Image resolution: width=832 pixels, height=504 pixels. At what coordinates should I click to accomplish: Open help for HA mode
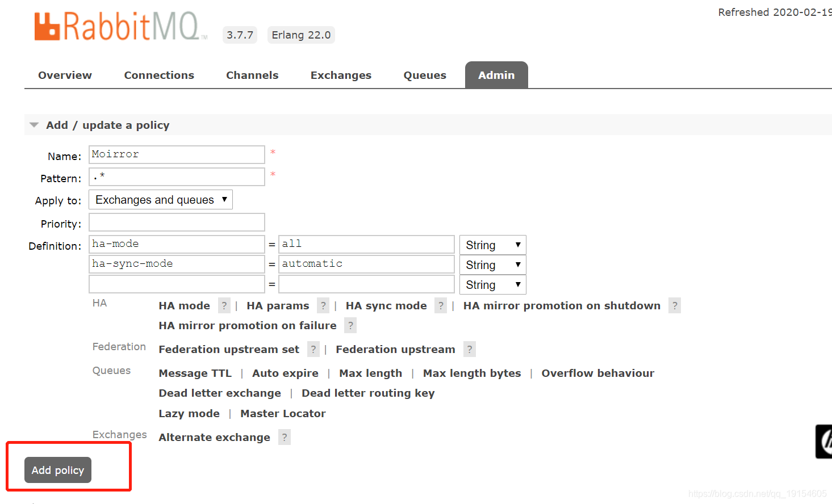point(224,306)
